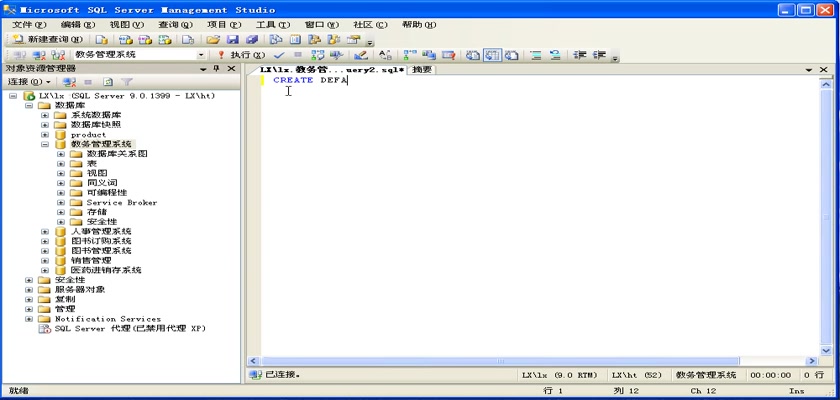The width and height of the screenshot is (840, 400).
Task: Click Object Explorer's disconnect icon
Action: pyautogui.click(x=69, y=82)
